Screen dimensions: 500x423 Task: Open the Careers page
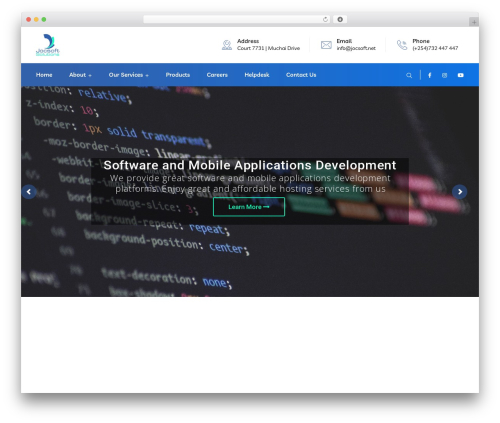tap(217, 75)
